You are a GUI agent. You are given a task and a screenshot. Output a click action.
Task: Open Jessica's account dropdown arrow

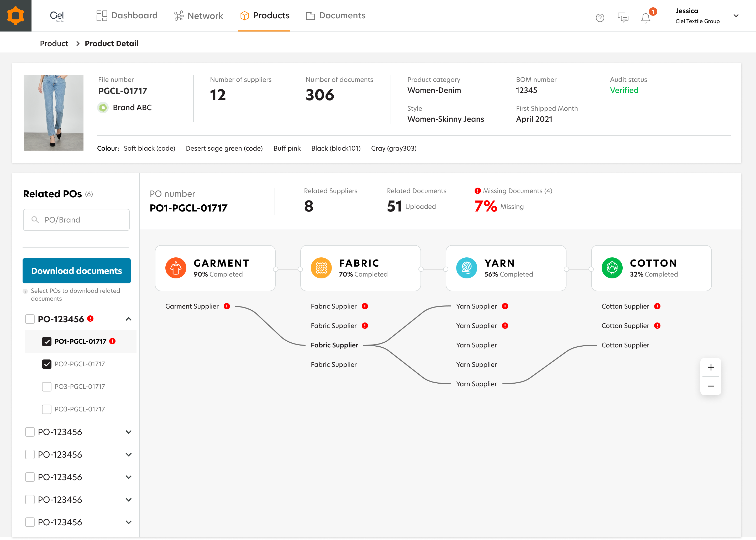click(736, 16)
